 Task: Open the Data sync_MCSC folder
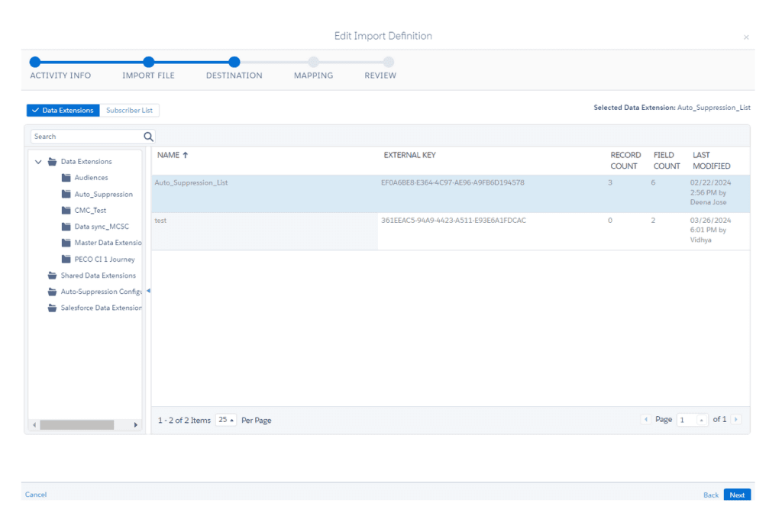102,227
